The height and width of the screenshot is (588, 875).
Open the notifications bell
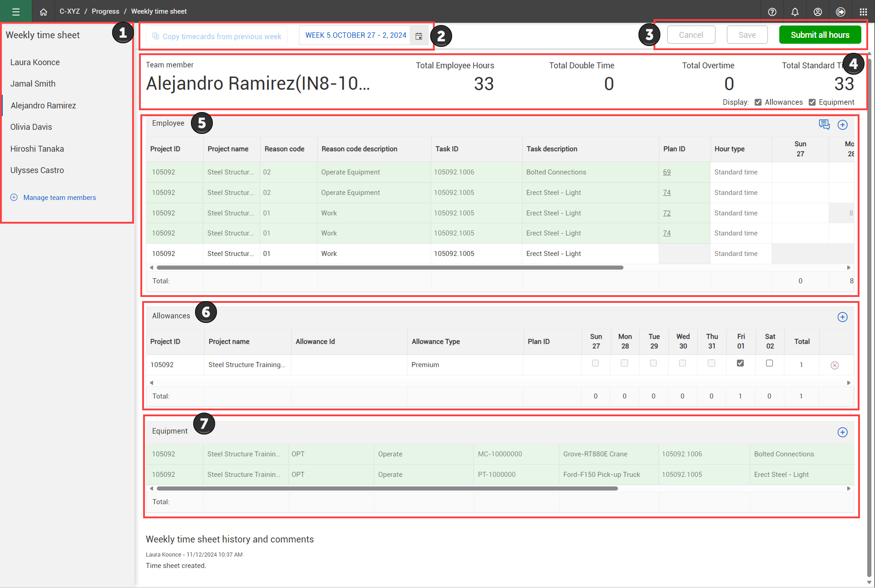795,12
